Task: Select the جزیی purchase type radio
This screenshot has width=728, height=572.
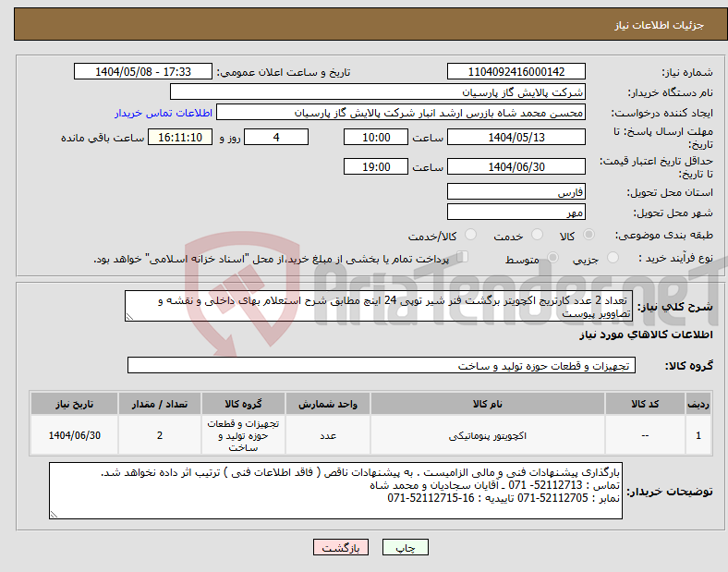Action: tap(613, 258)
